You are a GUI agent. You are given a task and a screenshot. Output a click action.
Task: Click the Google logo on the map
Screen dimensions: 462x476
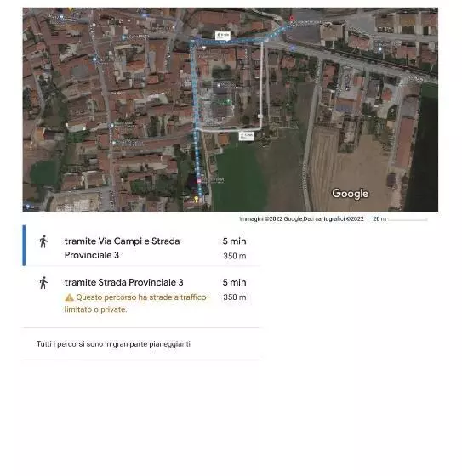point(350,194)
